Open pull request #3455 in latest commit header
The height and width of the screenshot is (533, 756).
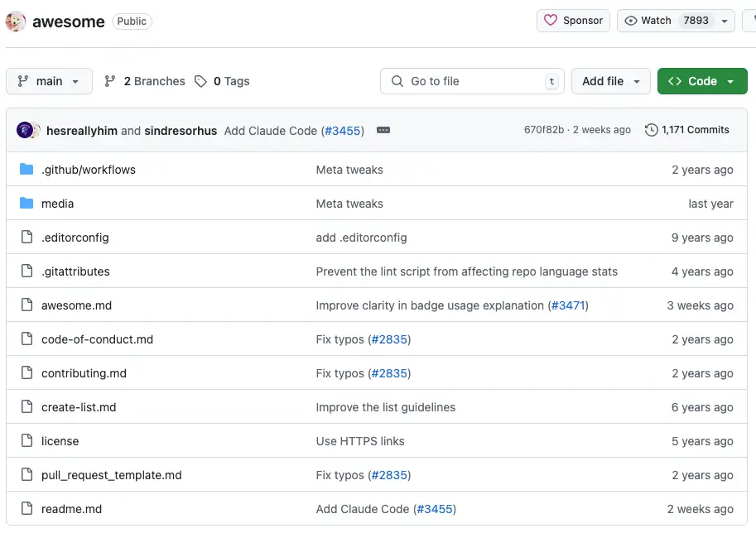[x=343, y=131]
